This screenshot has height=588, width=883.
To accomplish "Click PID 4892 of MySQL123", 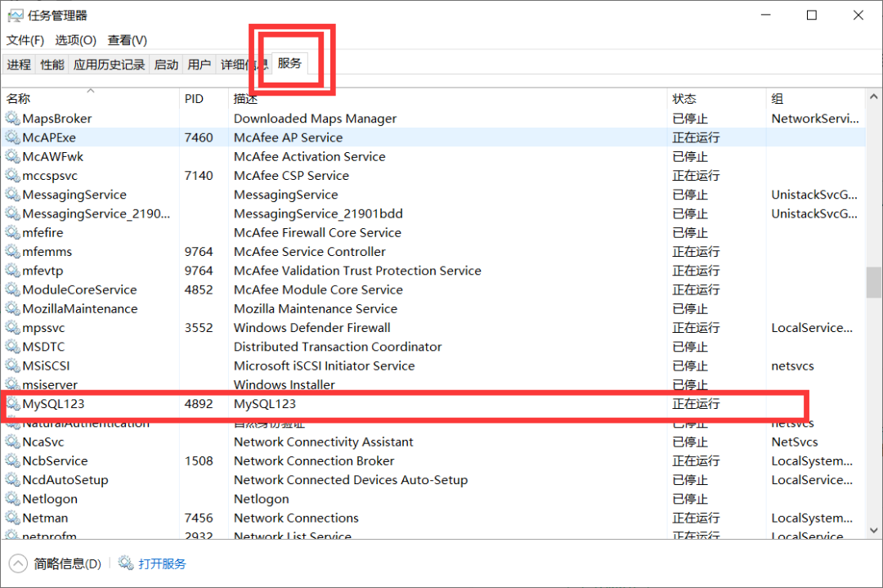I will 199,404.
